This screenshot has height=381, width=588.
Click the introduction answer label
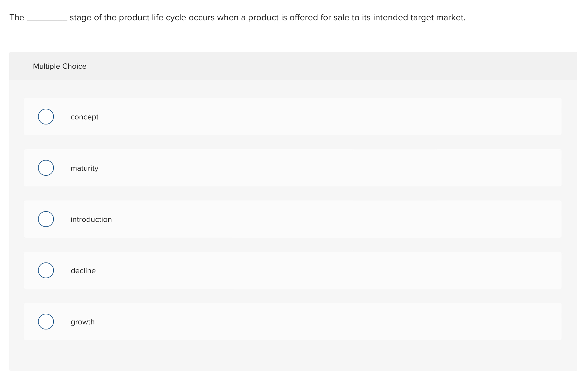pos(91,219)
